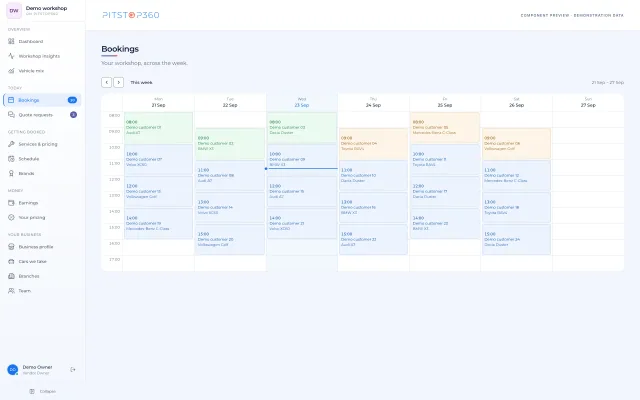The height and width of the screenshot is (400, 640).
Task: Open Quote requests chat icon
Action: click(11, 115)
